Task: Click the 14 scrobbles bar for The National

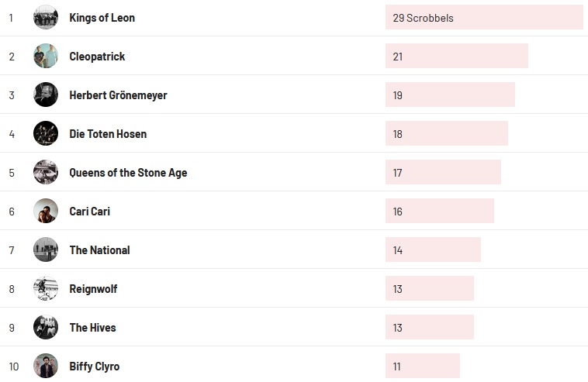Action: click(x=433, y=250)
